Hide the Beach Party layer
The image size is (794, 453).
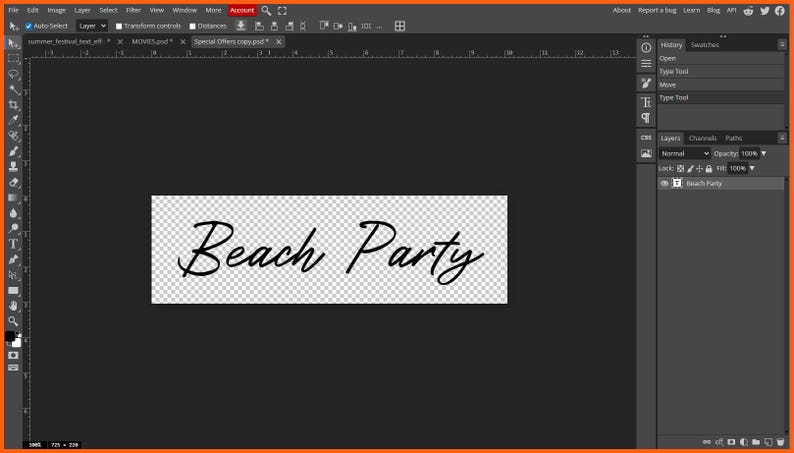click(x=664, y=184)
